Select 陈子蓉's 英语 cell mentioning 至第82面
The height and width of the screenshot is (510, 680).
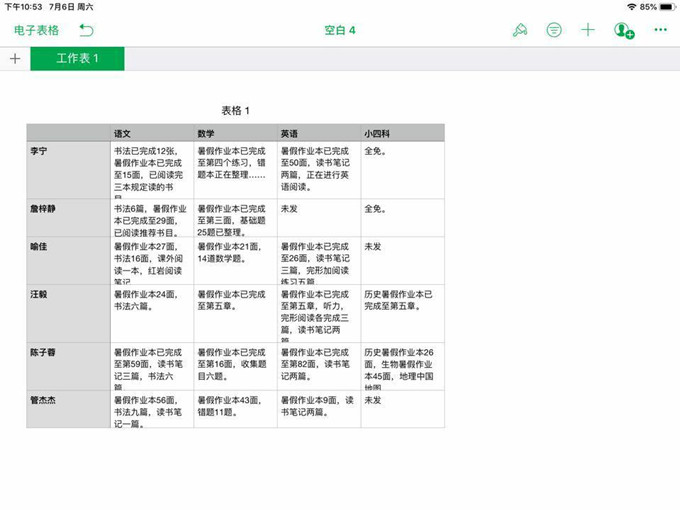coord(319,366)
